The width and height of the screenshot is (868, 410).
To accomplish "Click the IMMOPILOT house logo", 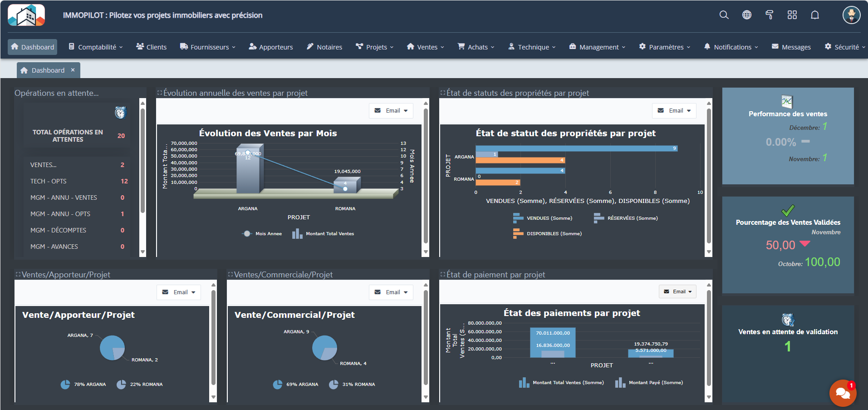I will click(x=26, y=15).
